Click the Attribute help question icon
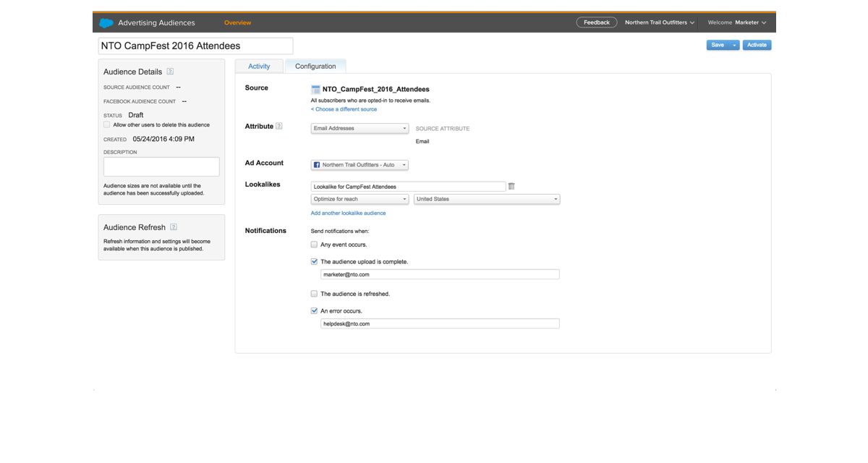Image resolution: width=868 pixels, height=463 pixels. 279,127
